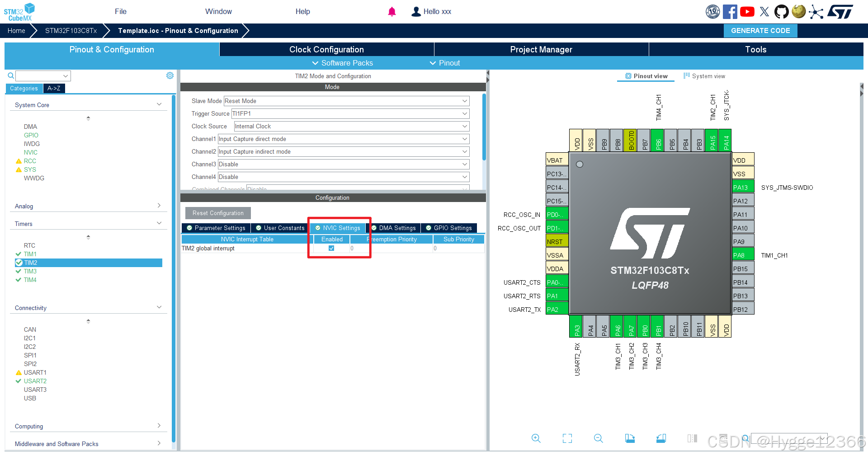Open the 10th anniversary badge icon
Screen dimensions: 868x456
pos(713,12)
